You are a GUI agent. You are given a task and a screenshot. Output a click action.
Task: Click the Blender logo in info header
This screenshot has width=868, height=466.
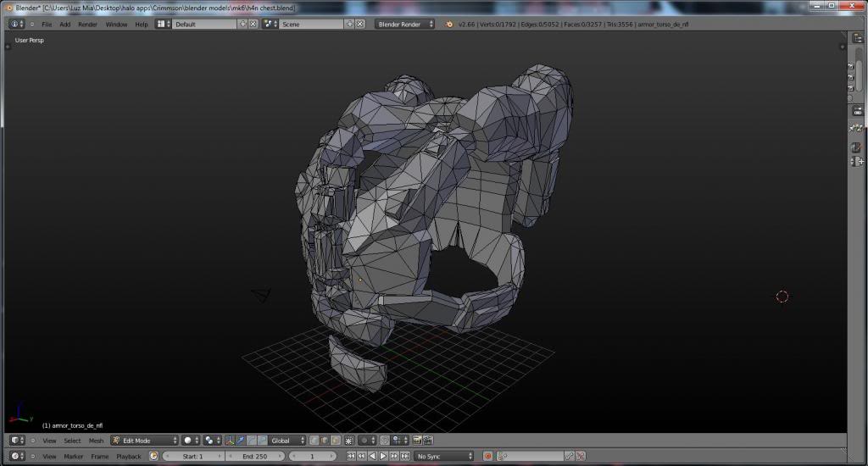[449, 25]
